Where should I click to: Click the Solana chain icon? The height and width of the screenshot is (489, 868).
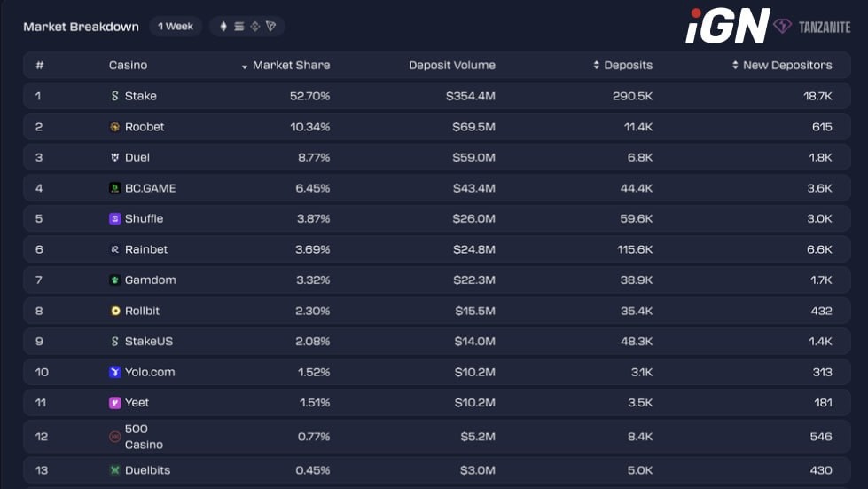click(x=239, y=27)
